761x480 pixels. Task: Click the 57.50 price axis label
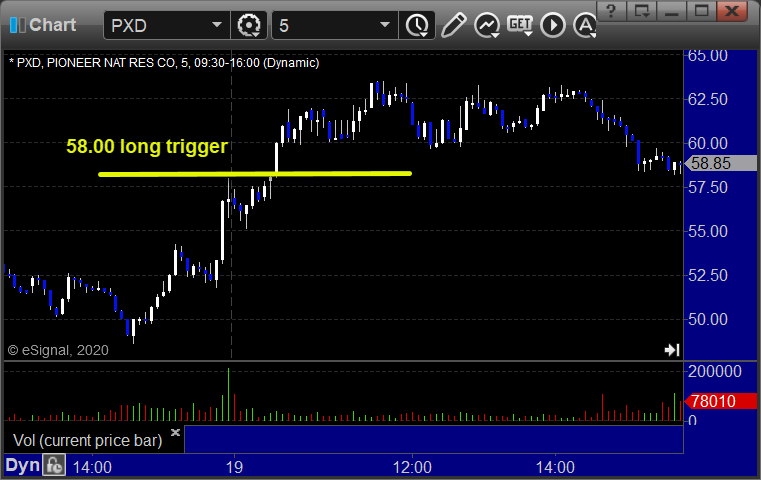pos(708,187)
